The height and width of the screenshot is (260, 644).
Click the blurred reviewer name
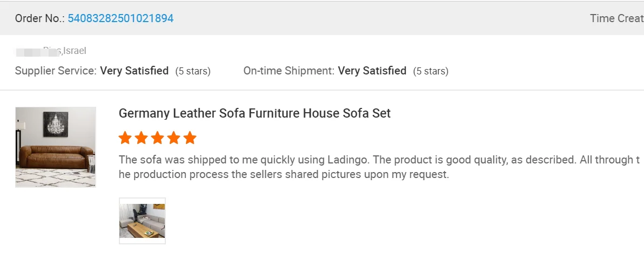tap(33, 52)
